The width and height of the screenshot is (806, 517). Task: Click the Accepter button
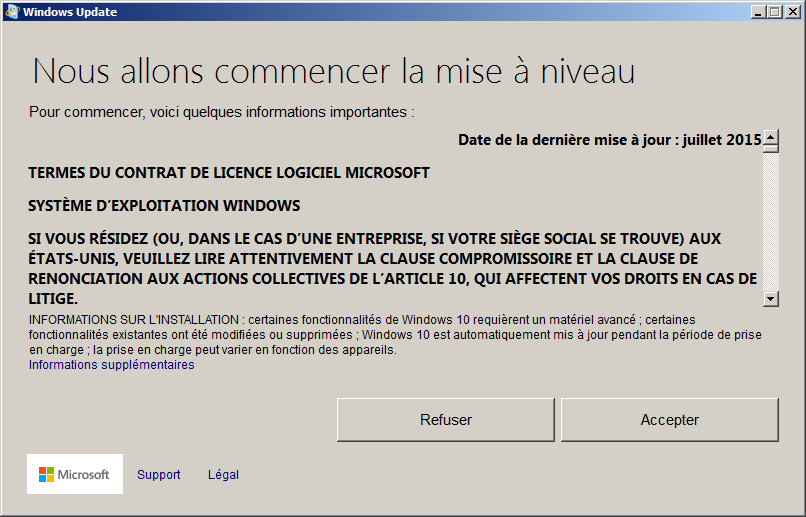click(670, 420)
